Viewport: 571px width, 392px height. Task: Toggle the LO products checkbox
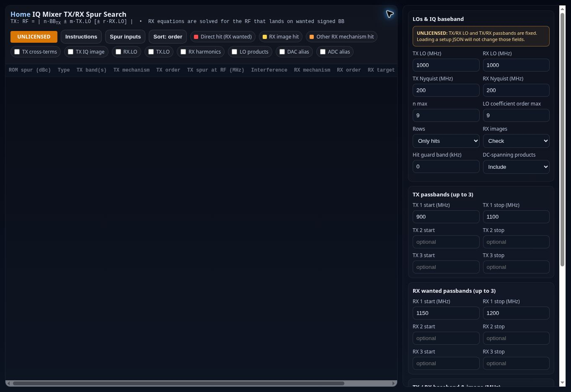234,52
